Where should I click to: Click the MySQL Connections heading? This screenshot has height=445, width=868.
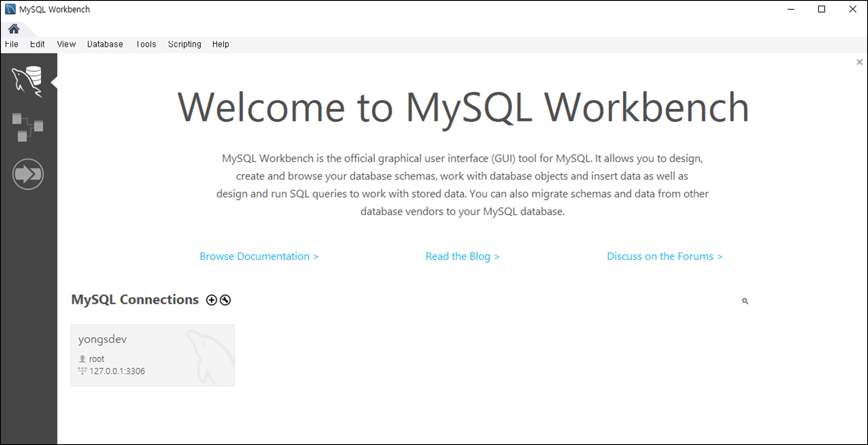pyautogui.click(x=135, y=300)
